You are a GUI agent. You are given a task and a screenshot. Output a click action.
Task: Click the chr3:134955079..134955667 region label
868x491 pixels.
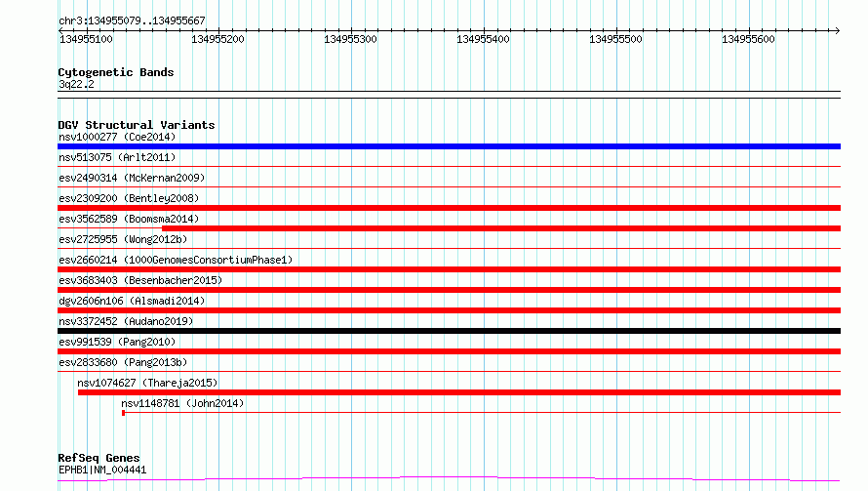click(132, 20)
